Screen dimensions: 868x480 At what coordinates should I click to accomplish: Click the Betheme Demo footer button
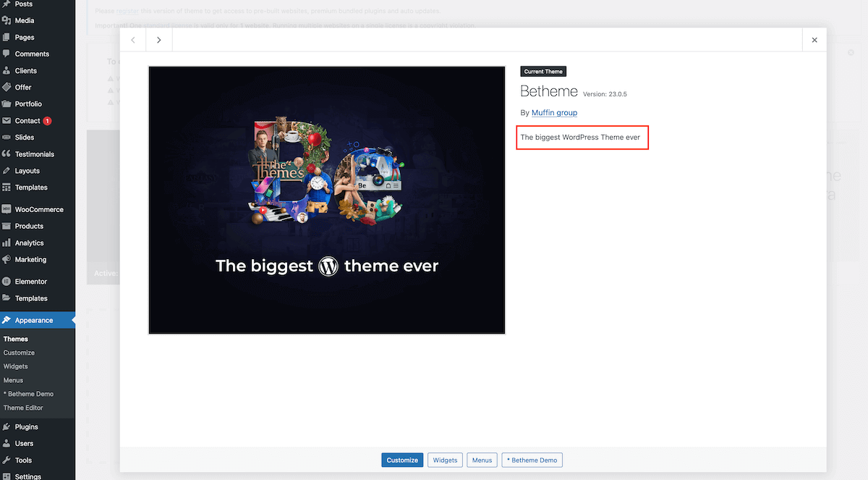tap(532, 460)
